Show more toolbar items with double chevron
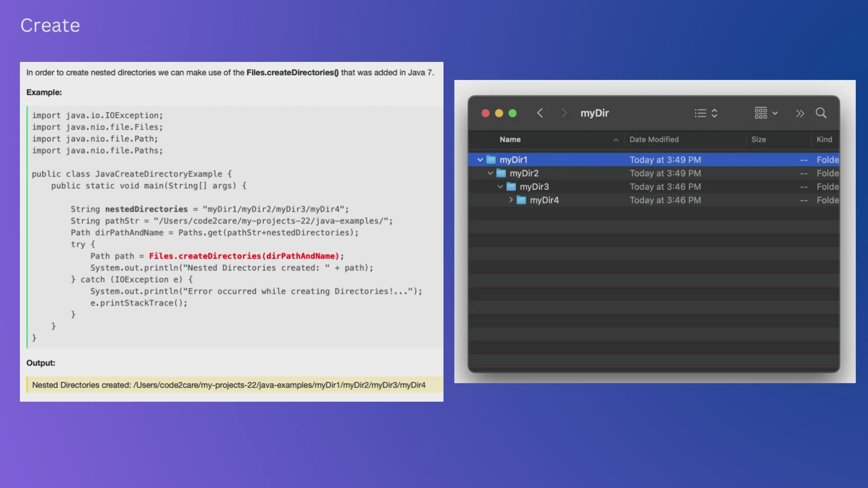The height and width of the screenshot is (488, 868). [800, 113]
